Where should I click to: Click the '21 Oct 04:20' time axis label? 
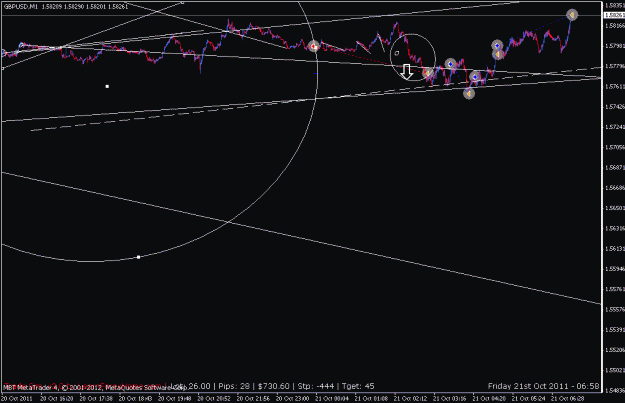(489, 398)
